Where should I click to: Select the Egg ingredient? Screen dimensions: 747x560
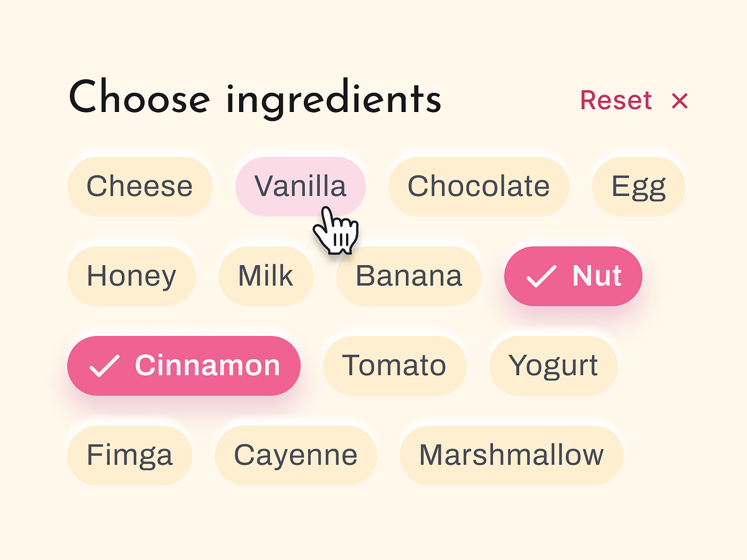tap(639, 186)
